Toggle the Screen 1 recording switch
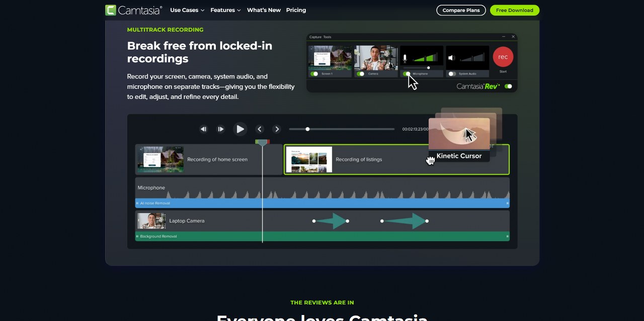The width and height of the screenshot is (644, 321). tap(314, 74)
